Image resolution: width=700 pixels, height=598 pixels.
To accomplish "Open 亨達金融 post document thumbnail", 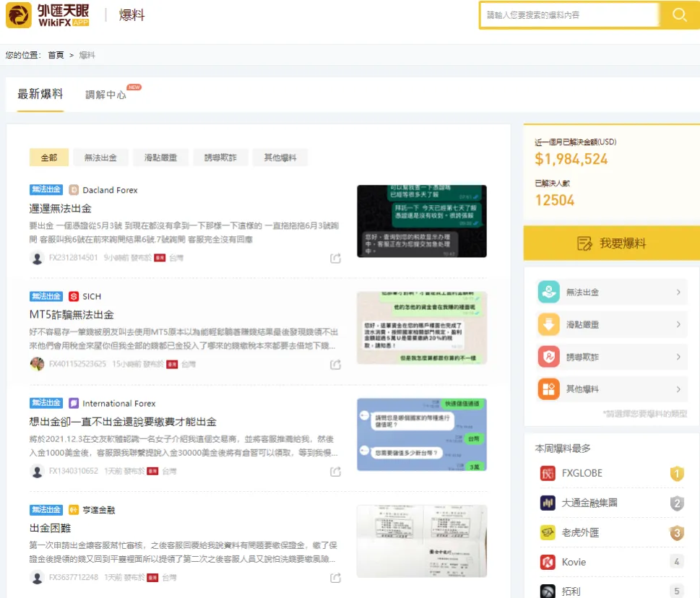I will (x=422, y=542).
